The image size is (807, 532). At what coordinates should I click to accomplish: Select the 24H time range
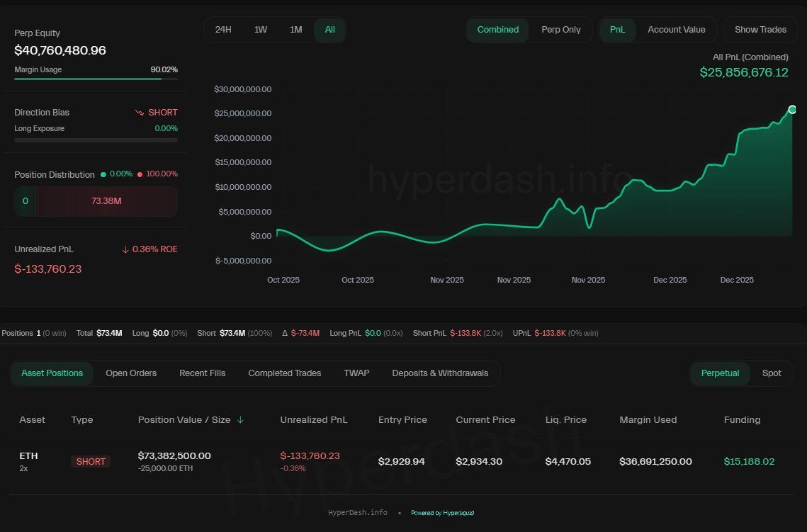(223, 30)
